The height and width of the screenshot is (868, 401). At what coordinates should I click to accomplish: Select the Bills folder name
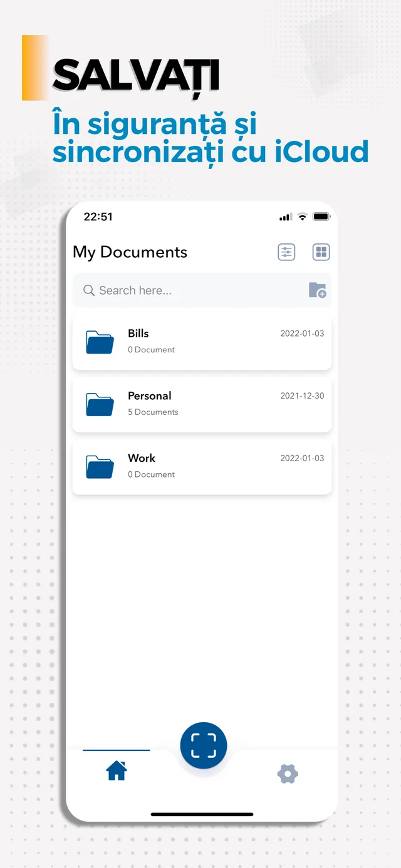pyautogui.click(x=138, y=334)
